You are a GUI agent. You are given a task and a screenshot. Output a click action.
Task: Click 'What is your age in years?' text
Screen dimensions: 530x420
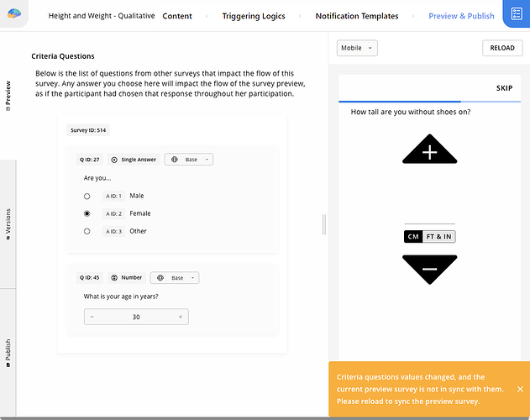[121, 297]
